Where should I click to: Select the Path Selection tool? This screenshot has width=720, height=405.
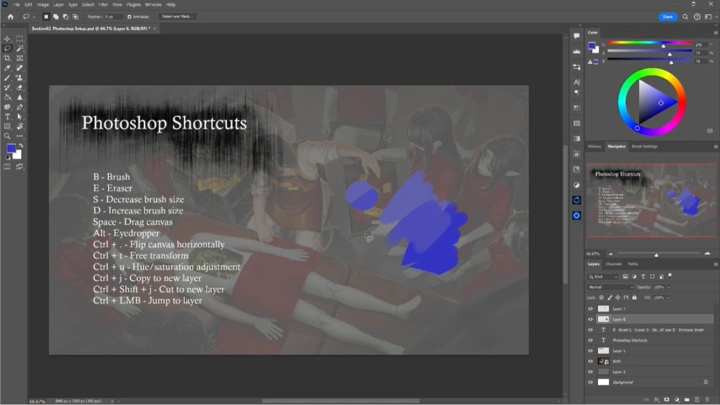[20, 117]
